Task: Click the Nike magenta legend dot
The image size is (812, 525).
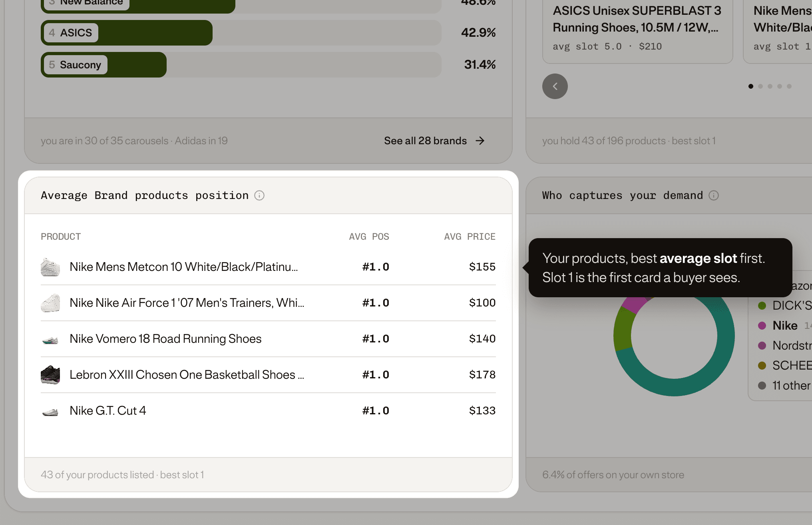Action: (762, 326)
